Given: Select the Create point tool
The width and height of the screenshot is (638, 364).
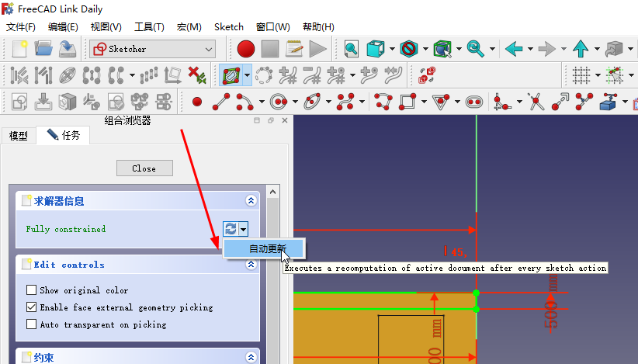Looking at the screenshot, I should (196, 102).
